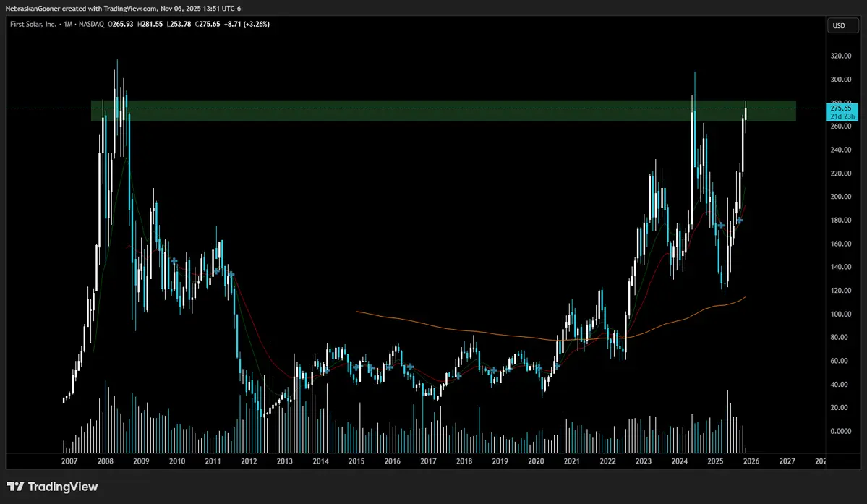867x504 pixels.
Task: Click the 220.00 price axis label
Action: 840,173
